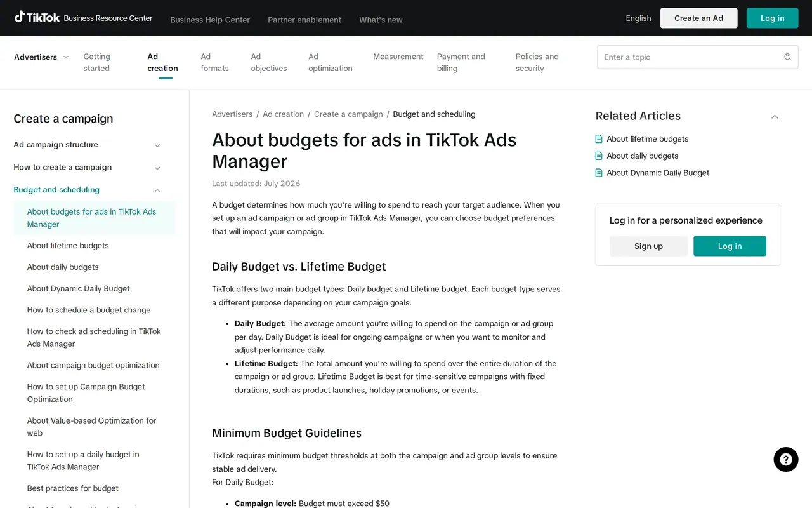The width and height of the screenshot is (812, 508).
Task: Click document icon beside About daily budgets
Action: [599, 156]
